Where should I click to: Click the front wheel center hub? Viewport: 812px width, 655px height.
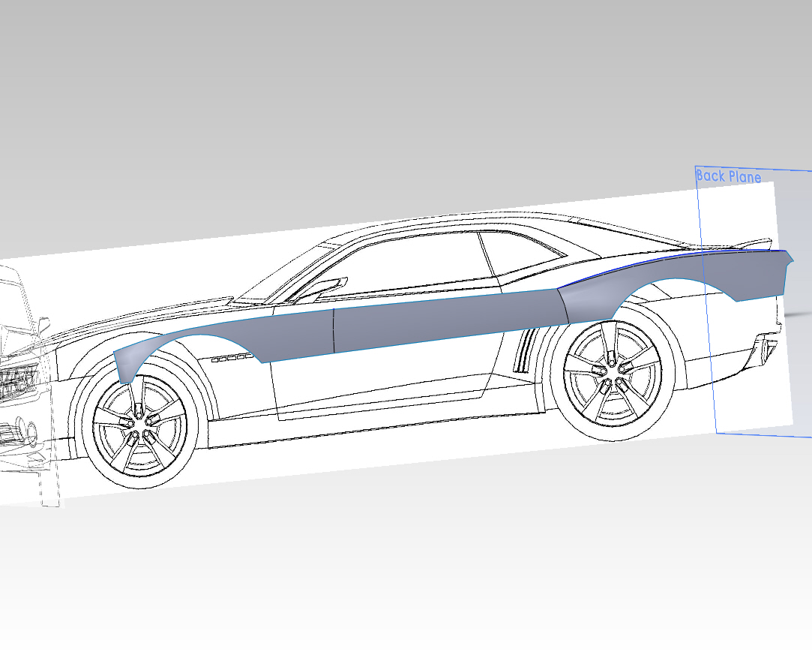click(x=138, y=425)
